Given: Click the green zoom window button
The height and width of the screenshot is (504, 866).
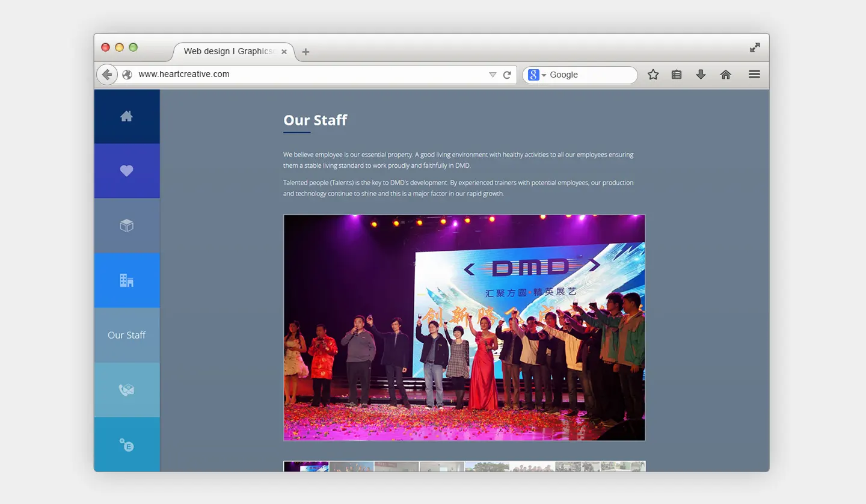Looking at the screenshot, I should (x=133, y=48).
